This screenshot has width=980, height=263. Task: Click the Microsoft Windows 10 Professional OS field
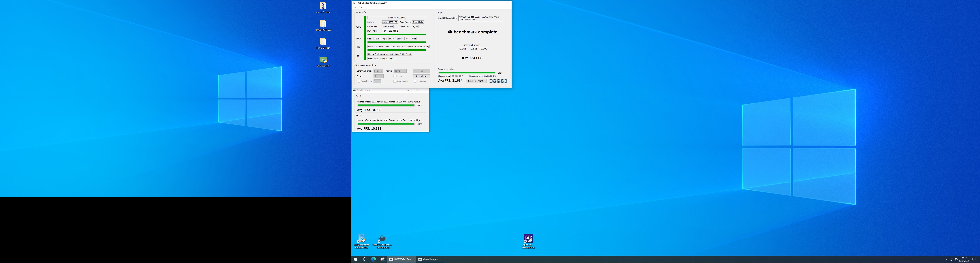coord(390,54)
